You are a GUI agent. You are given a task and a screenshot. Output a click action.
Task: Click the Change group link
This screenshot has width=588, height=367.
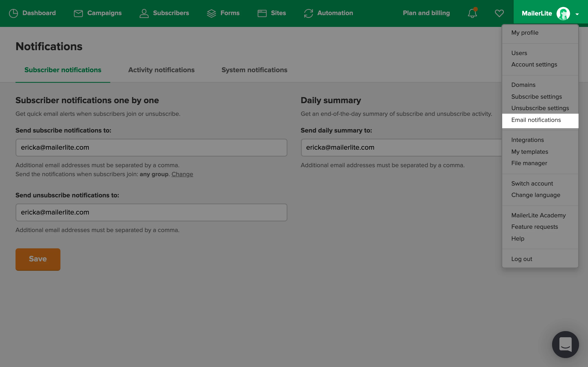pos(182,174)
